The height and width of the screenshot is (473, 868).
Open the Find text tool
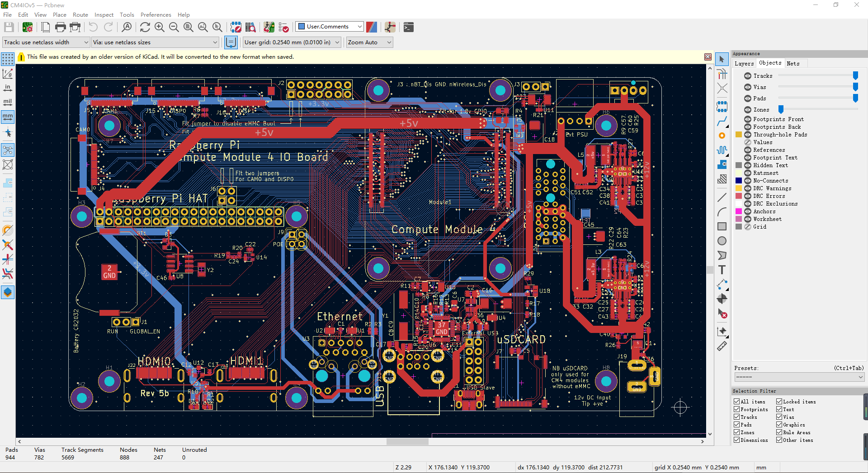click(x=127, y=27)
